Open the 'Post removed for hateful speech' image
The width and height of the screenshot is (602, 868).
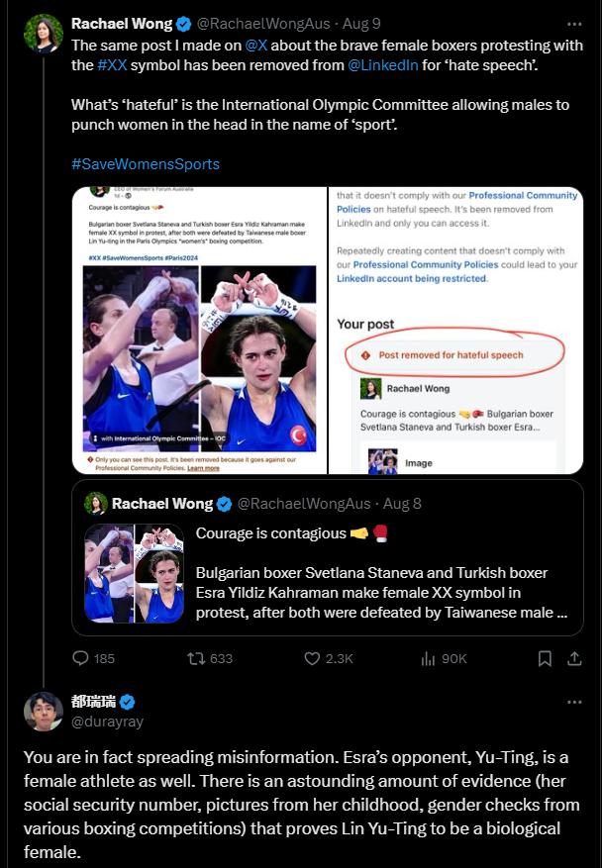[x=455, y=331]
